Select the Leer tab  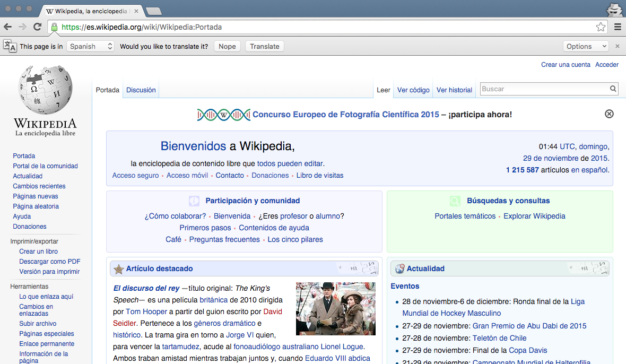pyautogui.click(x=383, y=90)
